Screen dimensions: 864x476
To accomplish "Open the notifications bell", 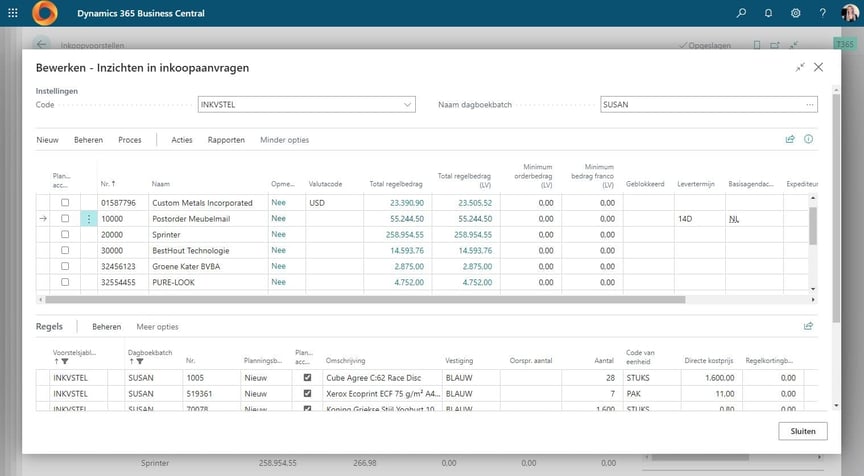I will pos(768,13).
